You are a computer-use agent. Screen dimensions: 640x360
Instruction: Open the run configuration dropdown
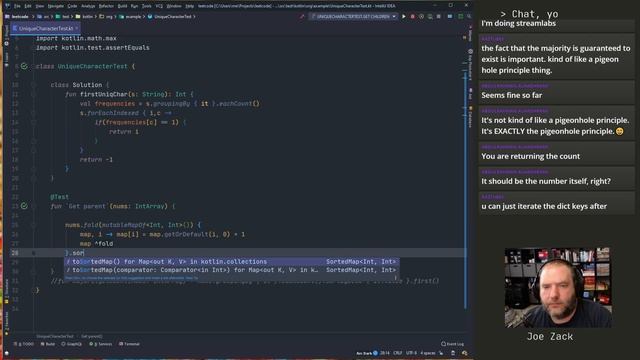[x=353, y=16]
